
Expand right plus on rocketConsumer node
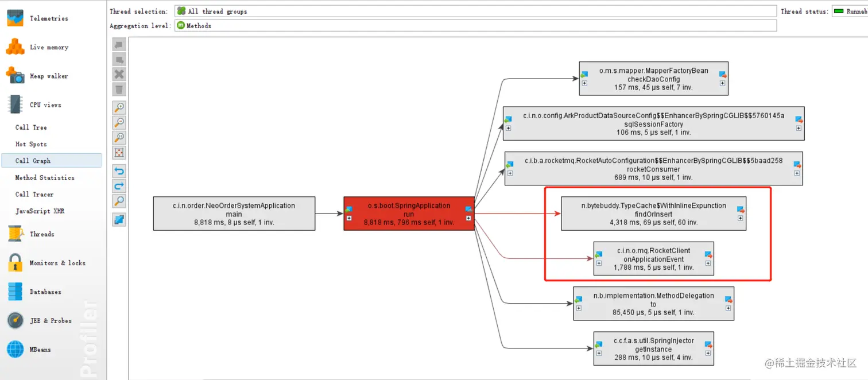pos(797,173)
